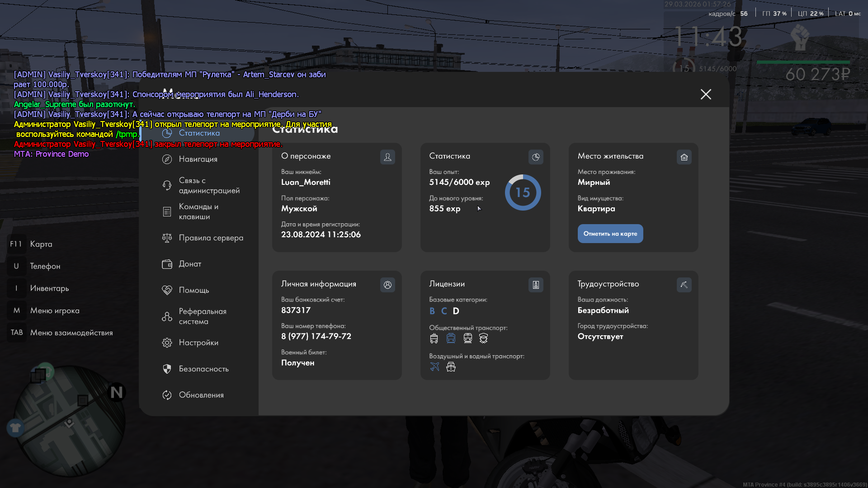The width and height of the screenshot is (868, 488).
Task: Click the level 15 circular progress indicator
Action: click(523, 192)
